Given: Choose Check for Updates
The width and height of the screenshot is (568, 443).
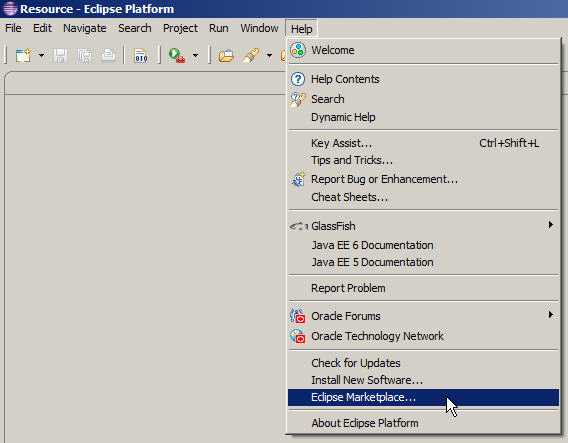Looking at the screenshot, I should tap(423, 363).
